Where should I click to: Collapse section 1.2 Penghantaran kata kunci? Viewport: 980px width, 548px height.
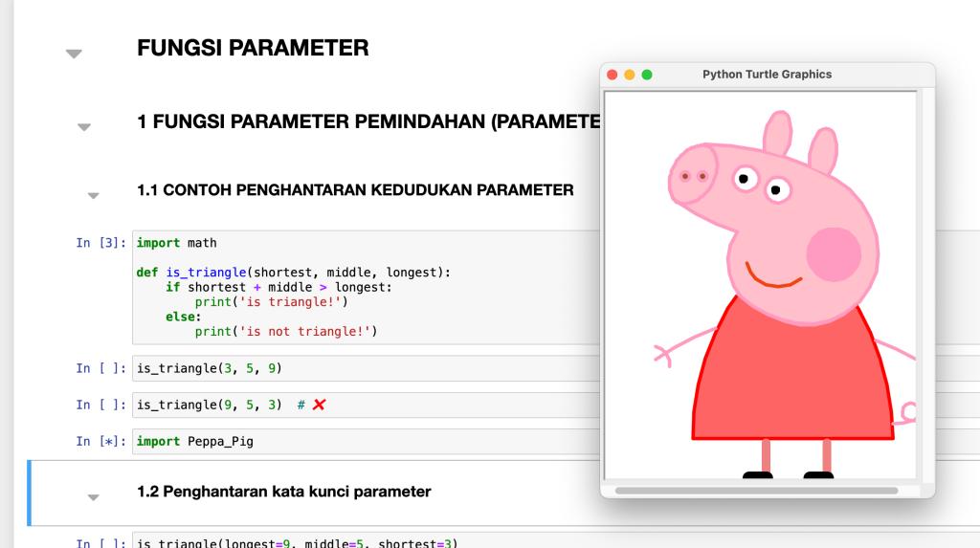pos(93,497)
